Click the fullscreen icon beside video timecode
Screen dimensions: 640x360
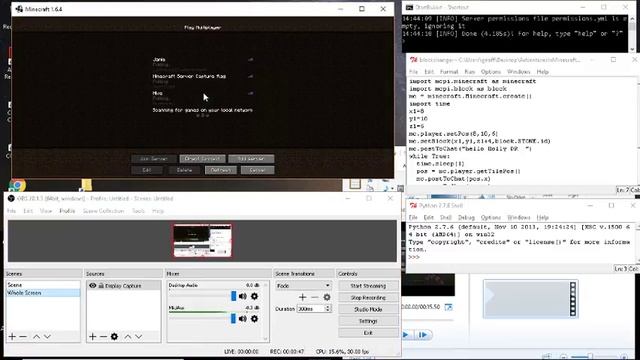(448, 307)
